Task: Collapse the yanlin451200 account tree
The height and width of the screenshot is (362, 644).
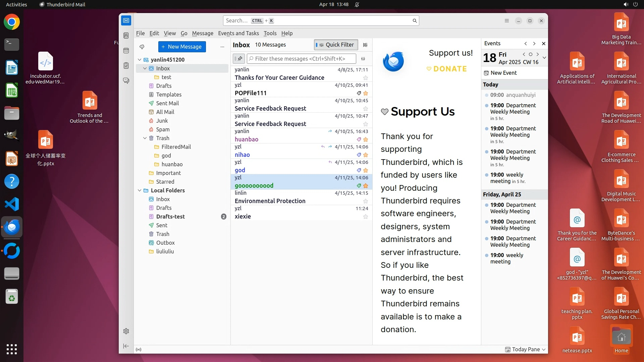Action: pos(140,60)
